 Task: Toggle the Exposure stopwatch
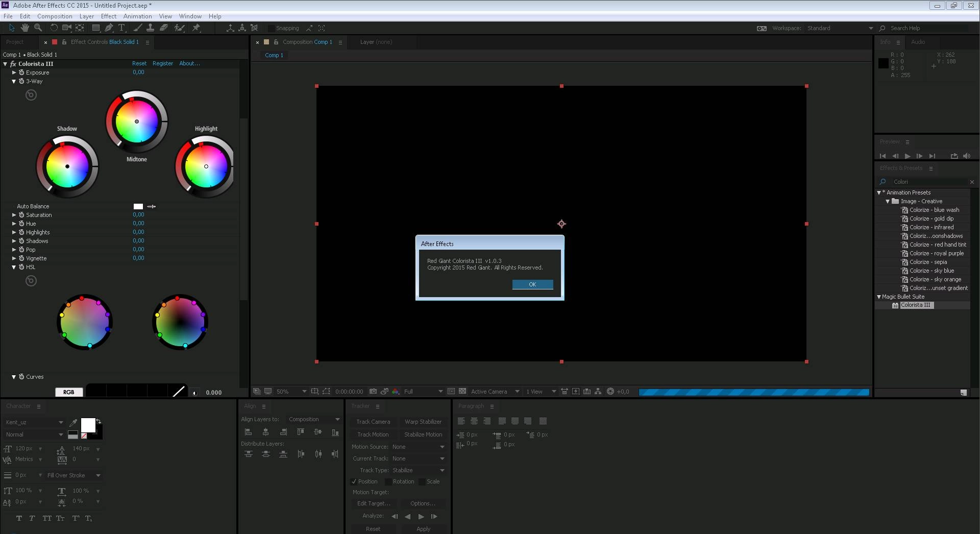point(21,72)
